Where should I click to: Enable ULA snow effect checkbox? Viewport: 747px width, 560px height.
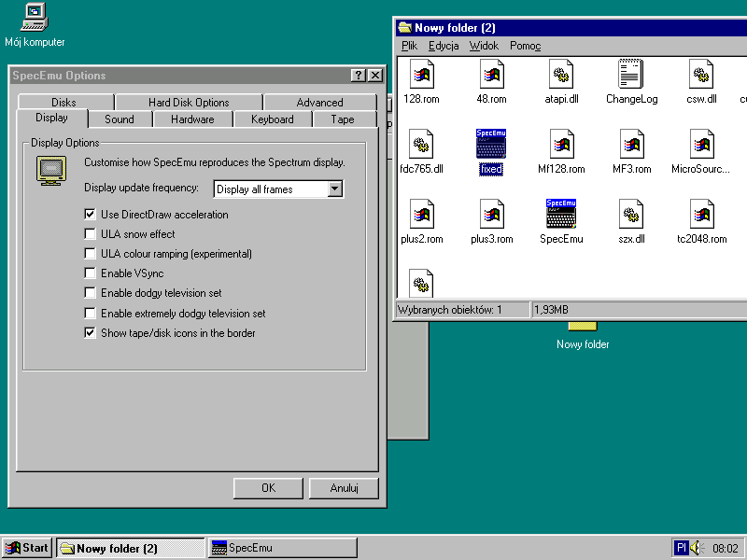[90, 234]
